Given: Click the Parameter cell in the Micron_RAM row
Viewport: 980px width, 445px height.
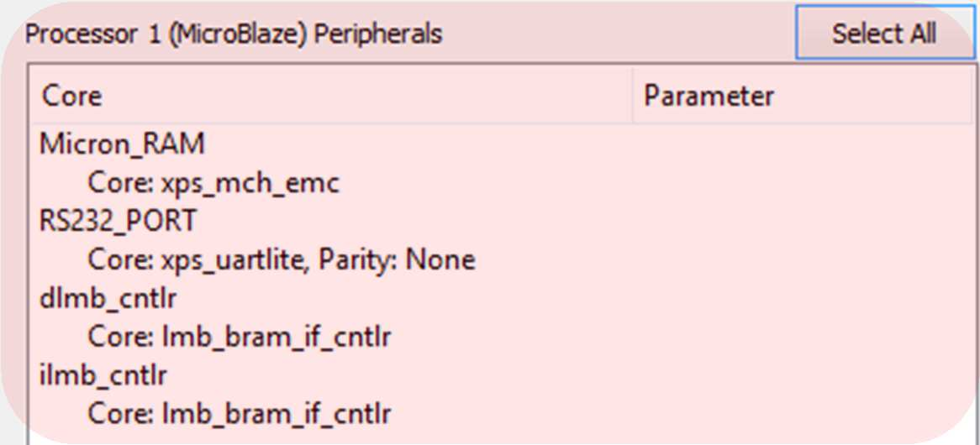Looking at the screenshot, I should [x=803, y=144].
